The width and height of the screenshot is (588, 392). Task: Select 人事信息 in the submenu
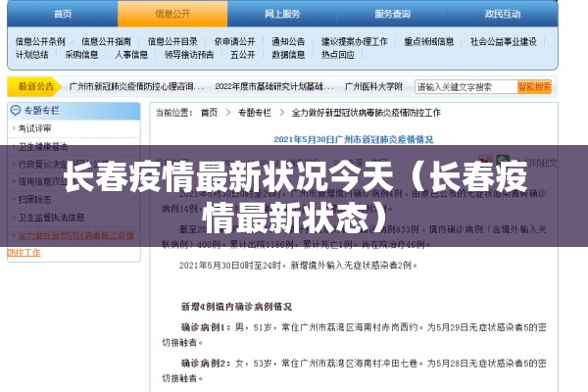click(131, 55)
